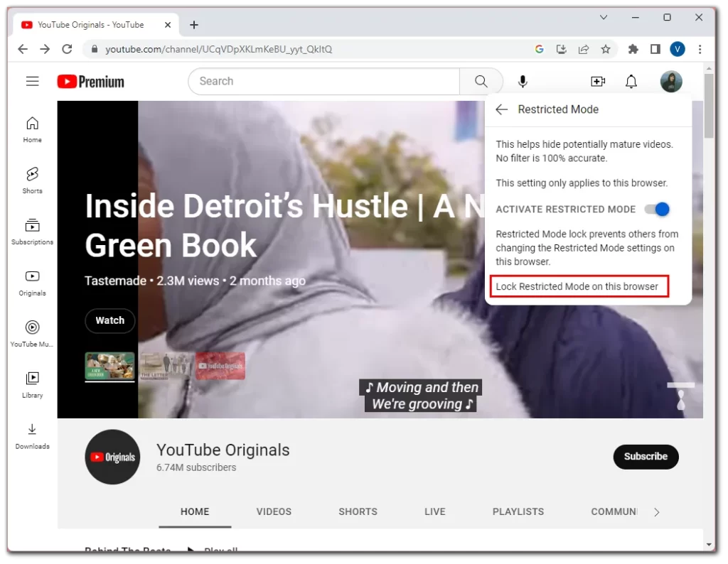The height and width of the screenshot is (564, 728).
Task: Open the notifications bell
Action: (631, 82)
